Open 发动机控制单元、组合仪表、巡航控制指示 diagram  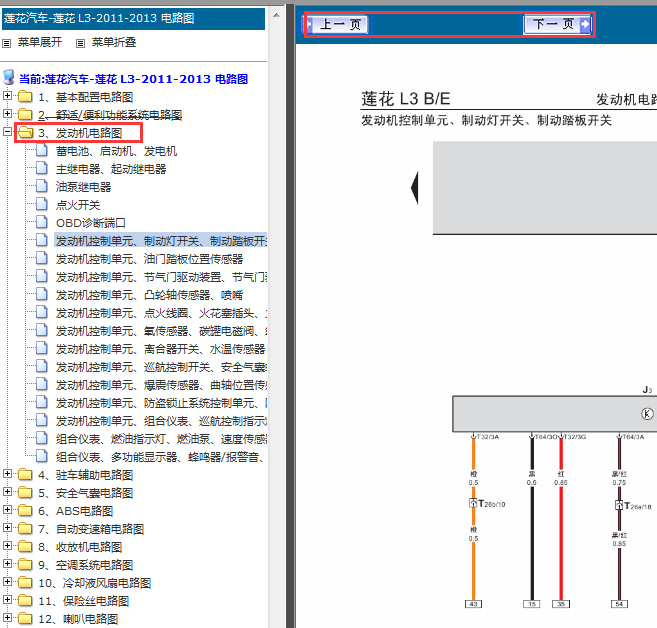[x=161, y=421]
